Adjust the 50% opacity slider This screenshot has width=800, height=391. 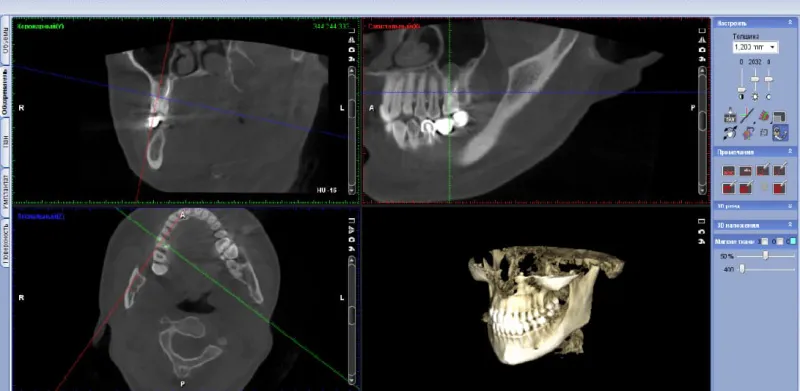click(766, 256)
